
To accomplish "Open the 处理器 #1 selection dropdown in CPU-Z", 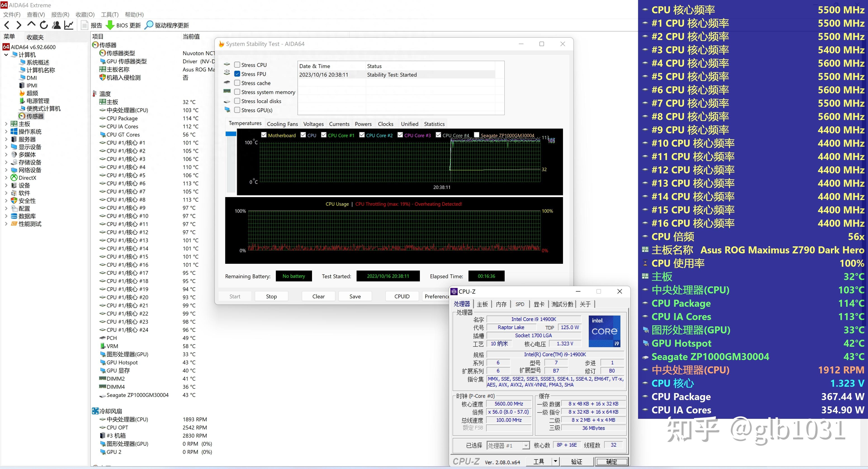I will pyautogui.click(x=526, y=445).
